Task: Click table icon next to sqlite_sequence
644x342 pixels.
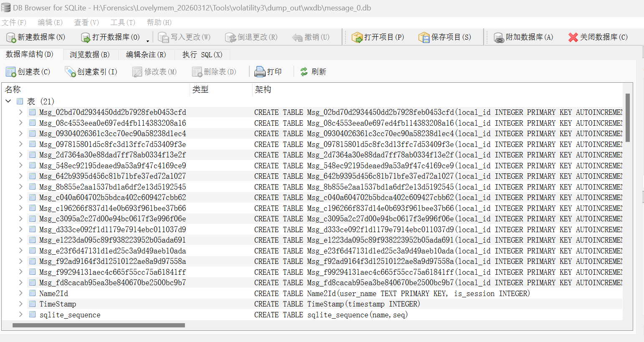Action: [32, 314]
